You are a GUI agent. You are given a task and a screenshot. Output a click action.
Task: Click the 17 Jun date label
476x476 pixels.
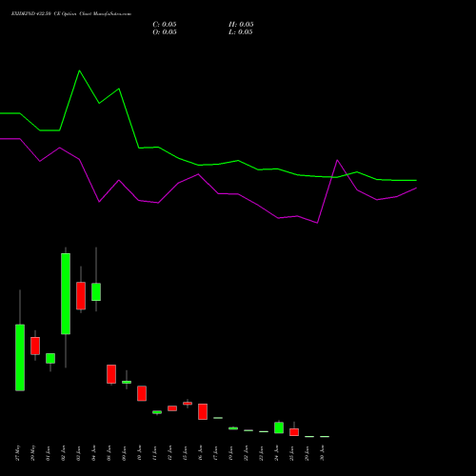pyautogui.click(x=216, y=453)
